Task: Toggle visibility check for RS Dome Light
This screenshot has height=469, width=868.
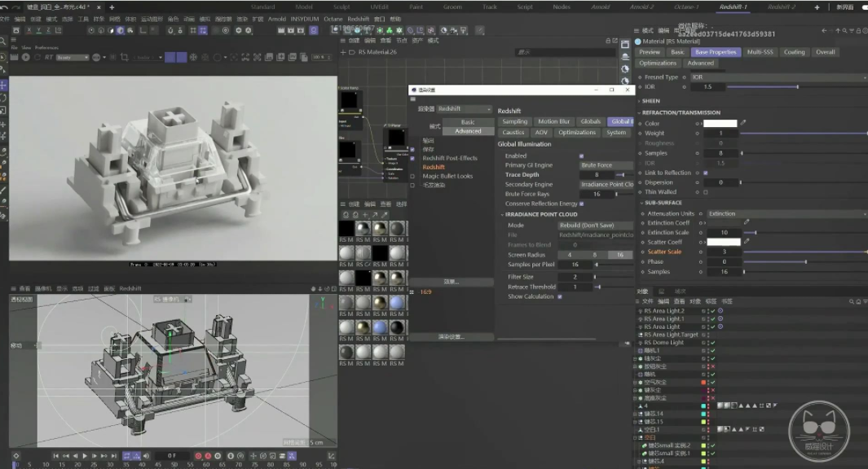Action: tap(713, 343)
